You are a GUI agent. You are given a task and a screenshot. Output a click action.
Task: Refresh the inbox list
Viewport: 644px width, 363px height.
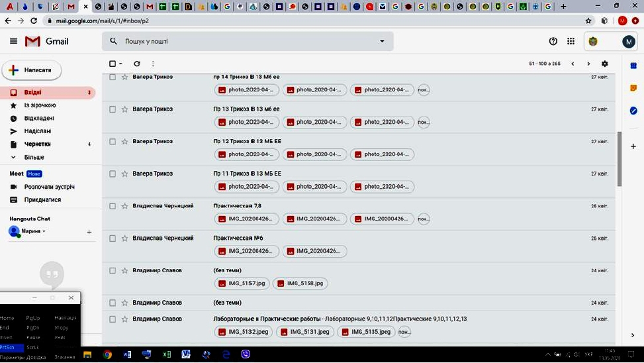(x=137, y=64)
